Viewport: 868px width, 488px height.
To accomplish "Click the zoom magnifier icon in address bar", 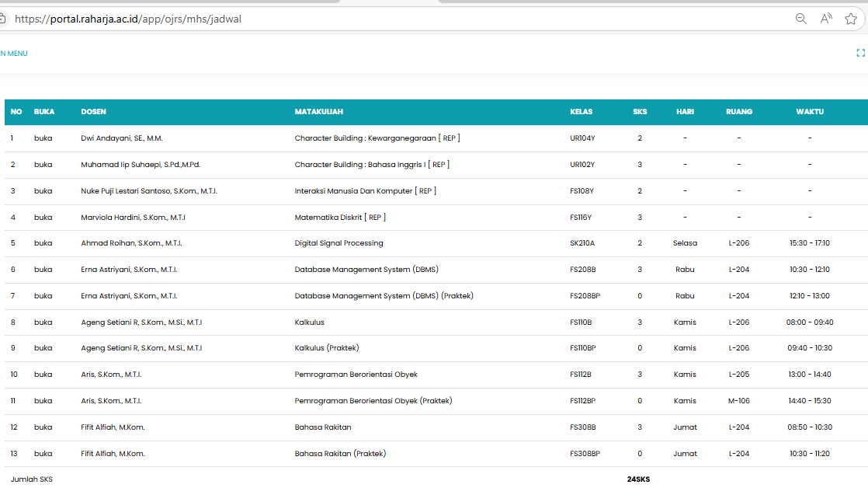I will [x=800, y=19].
